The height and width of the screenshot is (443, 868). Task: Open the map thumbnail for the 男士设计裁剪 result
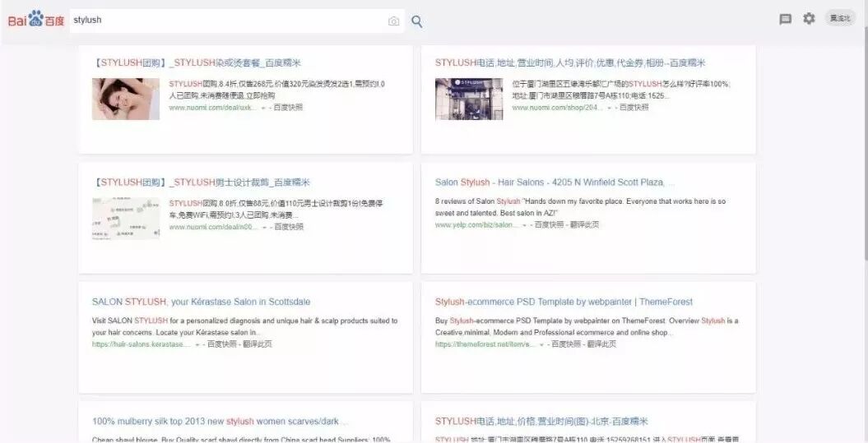(x=126, y=219)
